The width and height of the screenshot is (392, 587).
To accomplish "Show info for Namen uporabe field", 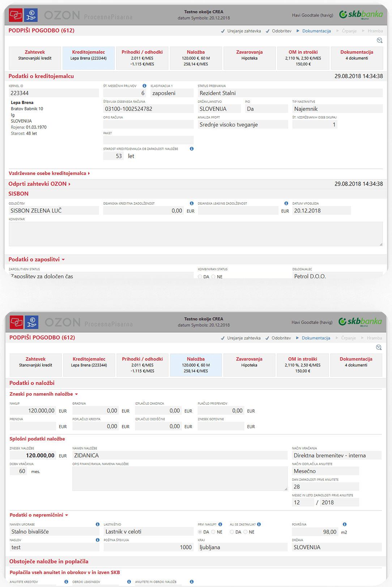I will 97,524.
